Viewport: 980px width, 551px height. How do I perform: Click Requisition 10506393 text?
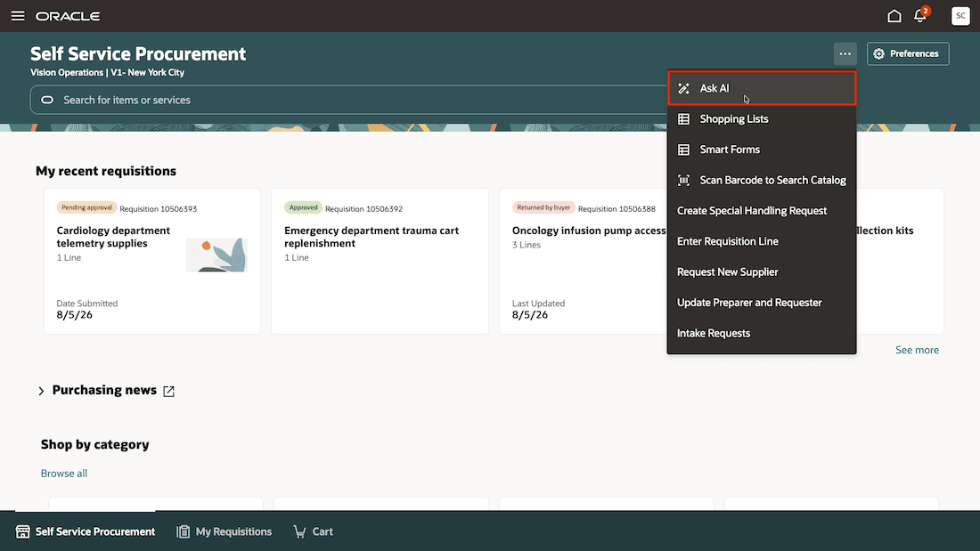click(x=158, y=208)
